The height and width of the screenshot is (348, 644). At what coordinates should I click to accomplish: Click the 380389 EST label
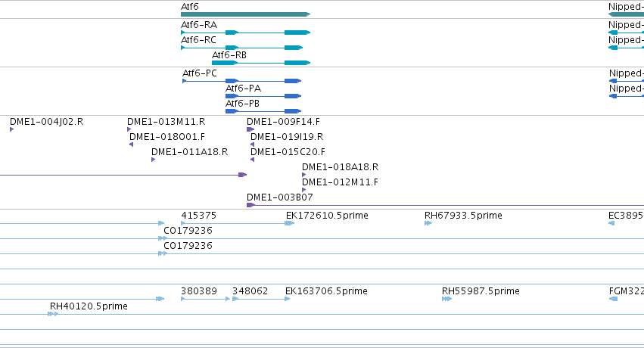pyautogui.click(x=199, y=291)
